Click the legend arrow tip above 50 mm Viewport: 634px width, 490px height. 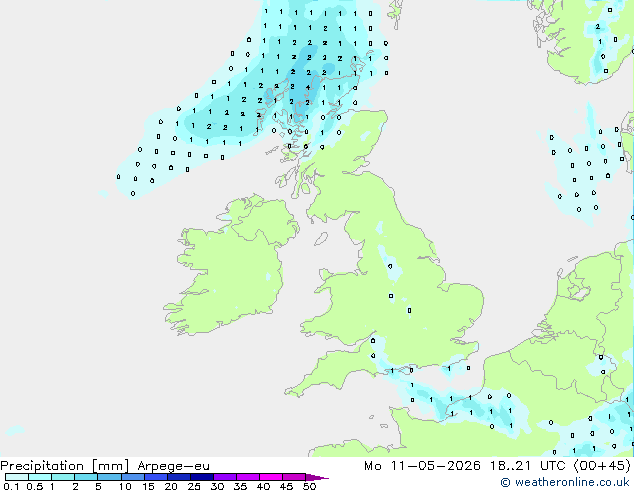317,477
